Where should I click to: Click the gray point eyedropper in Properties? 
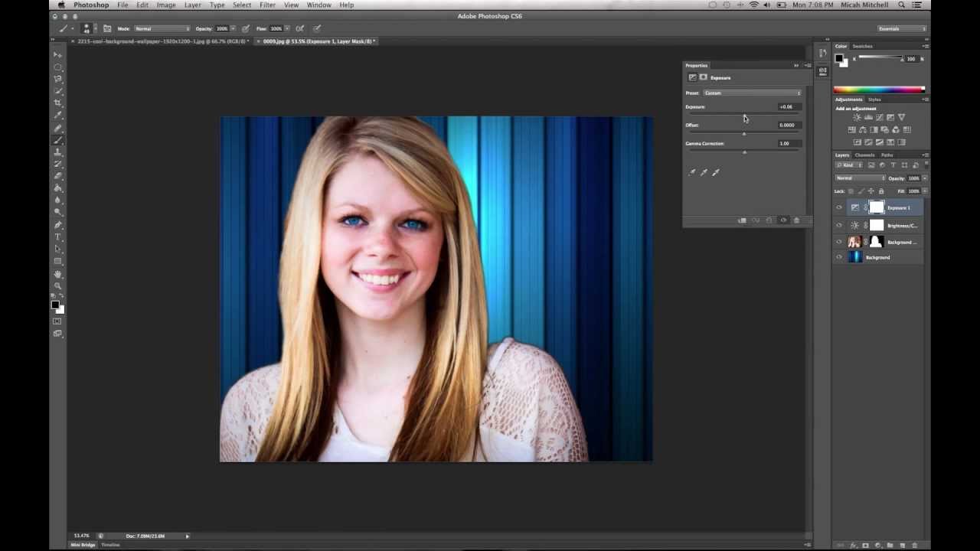coord(704,172)
